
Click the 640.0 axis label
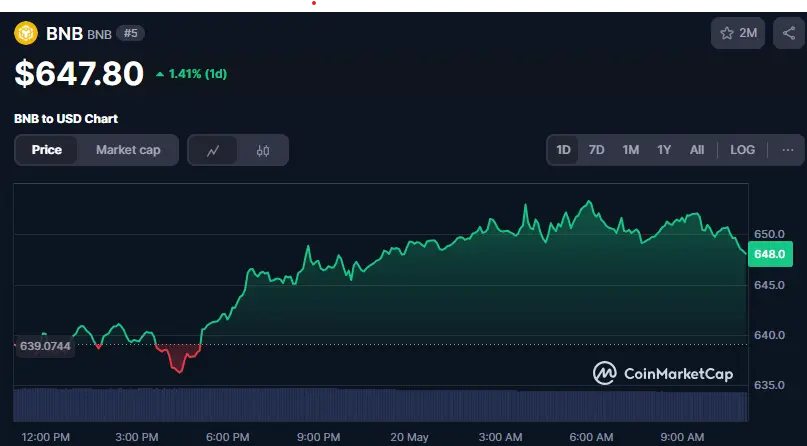point(769,335)
